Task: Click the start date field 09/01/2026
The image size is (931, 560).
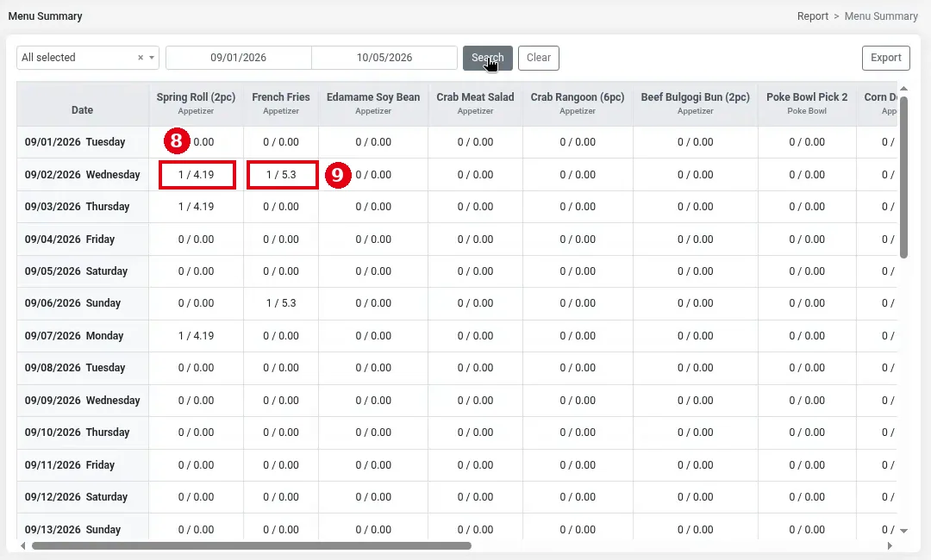Action: pos(238,58)
